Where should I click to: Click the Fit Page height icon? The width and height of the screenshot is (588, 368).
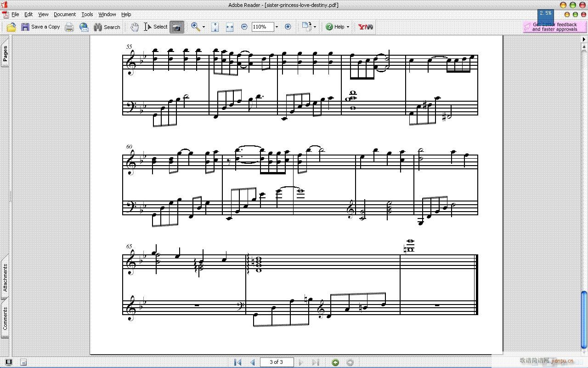(215, 27)
